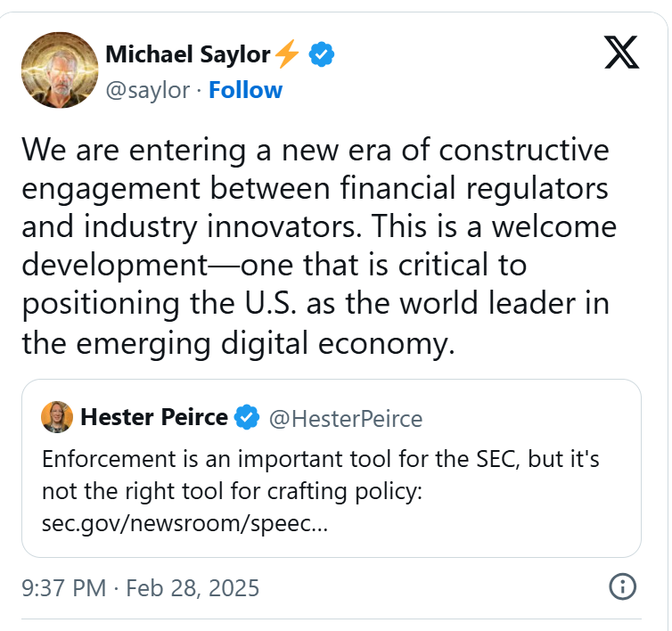This screenshot has height=631, width=672.
Task: Click the Michael Saylor display name
Action: (x=187, y=55)
